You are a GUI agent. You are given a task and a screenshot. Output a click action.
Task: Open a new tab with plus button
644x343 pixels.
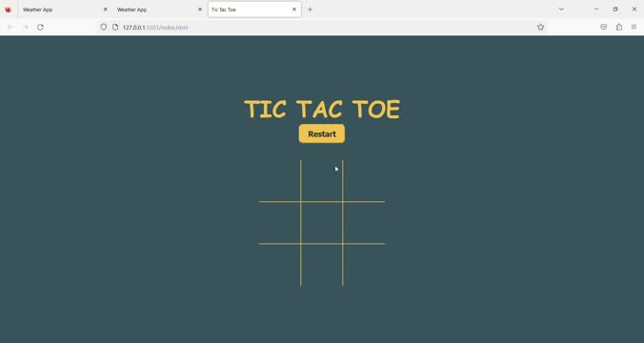click(x=310, y=10)
